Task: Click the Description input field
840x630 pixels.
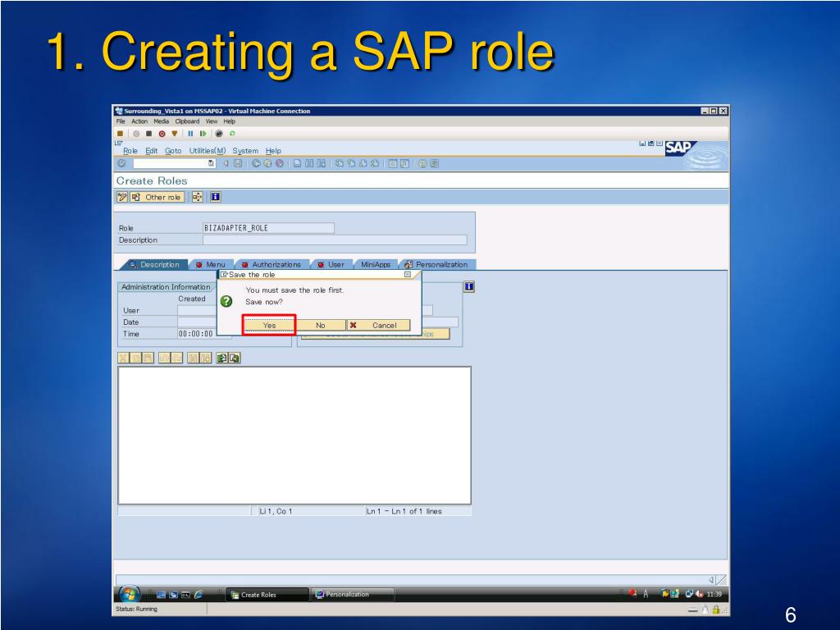Action: pyautogui.click(x=335, y=240)
